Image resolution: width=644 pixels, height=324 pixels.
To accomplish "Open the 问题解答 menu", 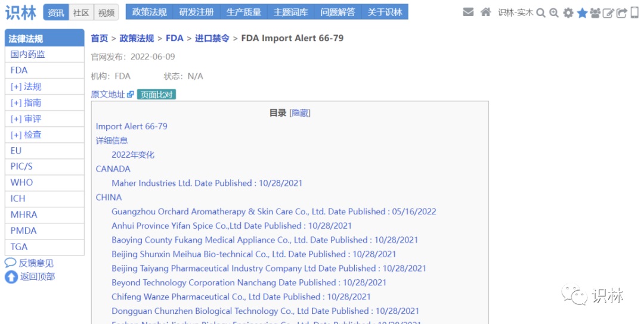I will [x=338, y=13].
